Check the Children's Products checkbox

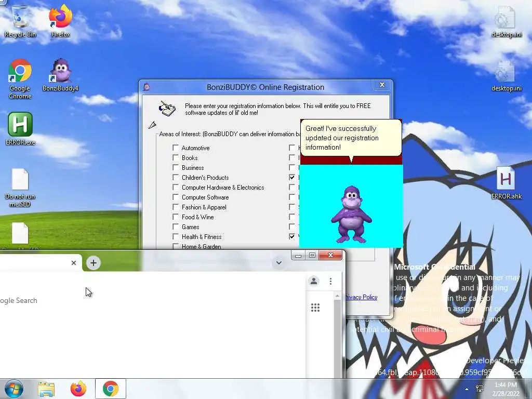click(x=176, y=177)
